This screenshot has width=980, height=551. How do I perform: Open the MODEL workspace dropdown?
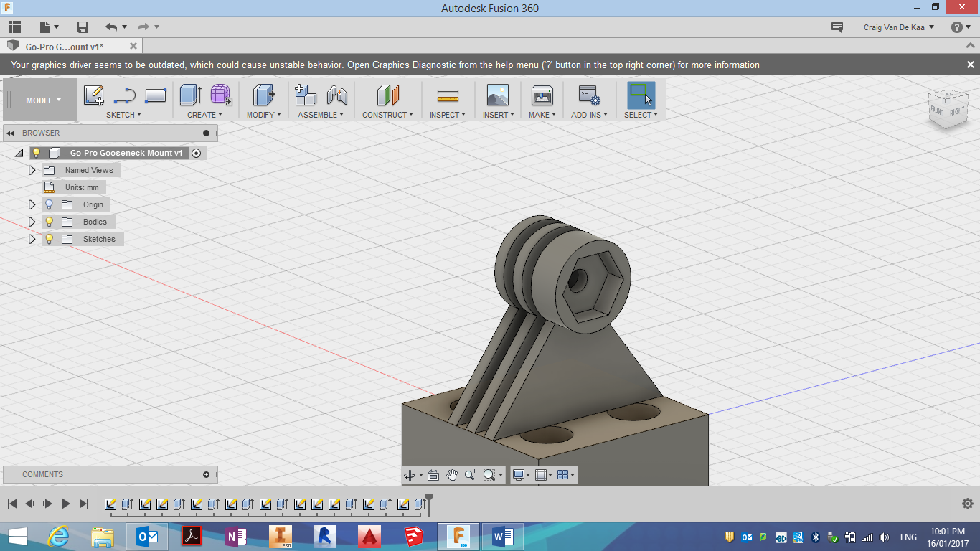(x=43, y=100)
